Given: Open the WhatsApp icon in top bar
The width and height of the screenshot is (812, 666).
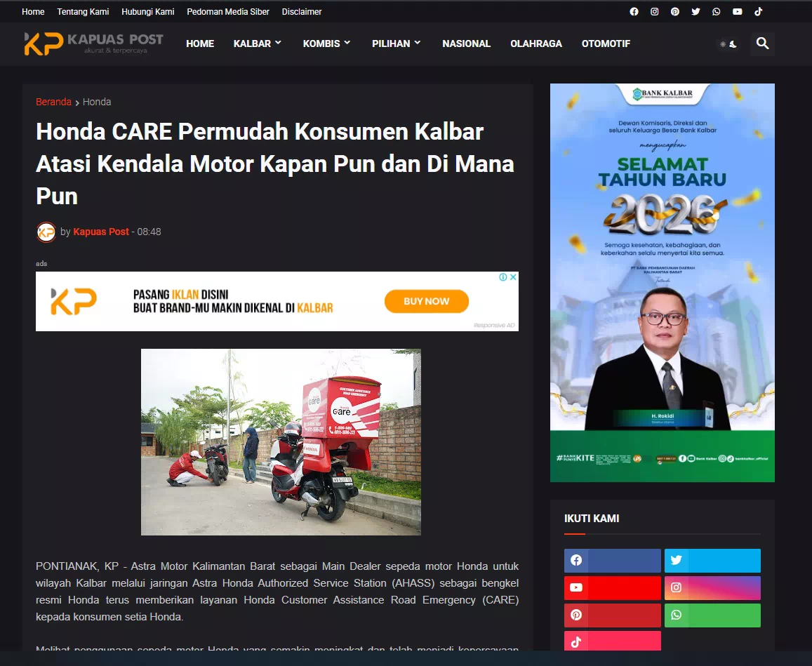Looking at the screenshot, I should 716,11.
